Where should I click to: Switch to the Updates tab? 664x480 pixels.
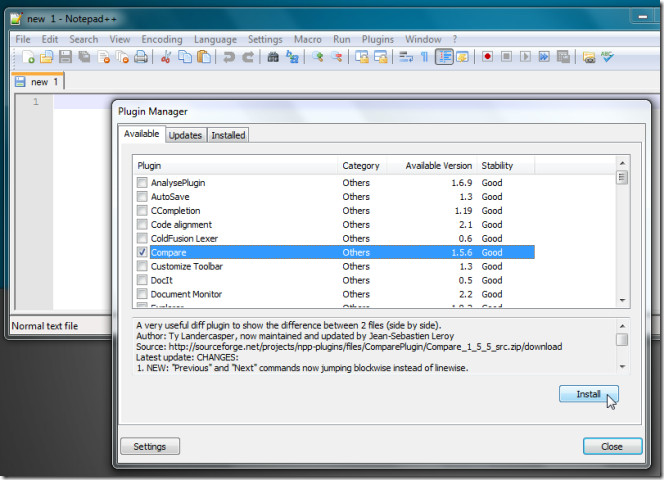pyautogui.click(x=185, y=136)
